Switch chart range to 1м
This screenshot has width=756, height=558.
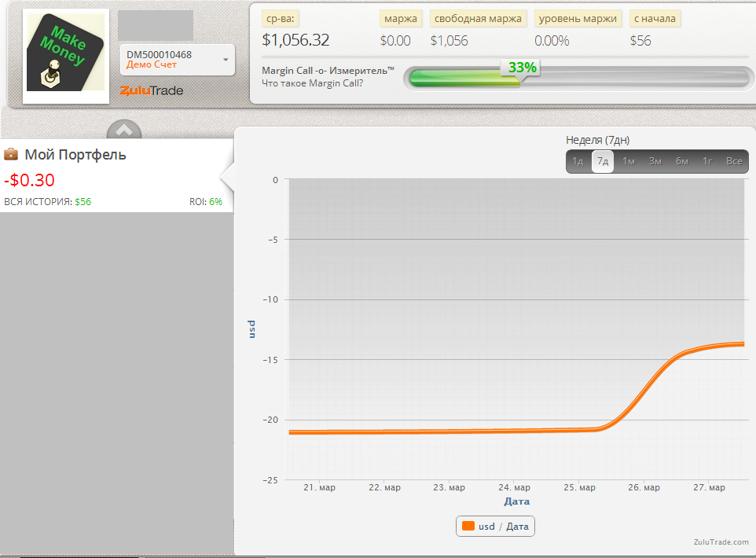tap(628, 161)
